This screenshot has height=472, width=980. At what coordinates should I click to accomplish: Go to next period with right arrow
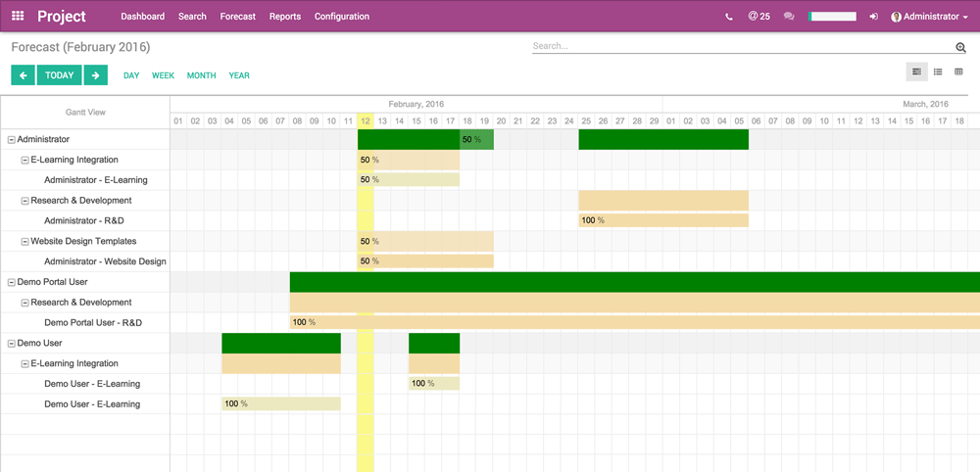pos(95,75)
